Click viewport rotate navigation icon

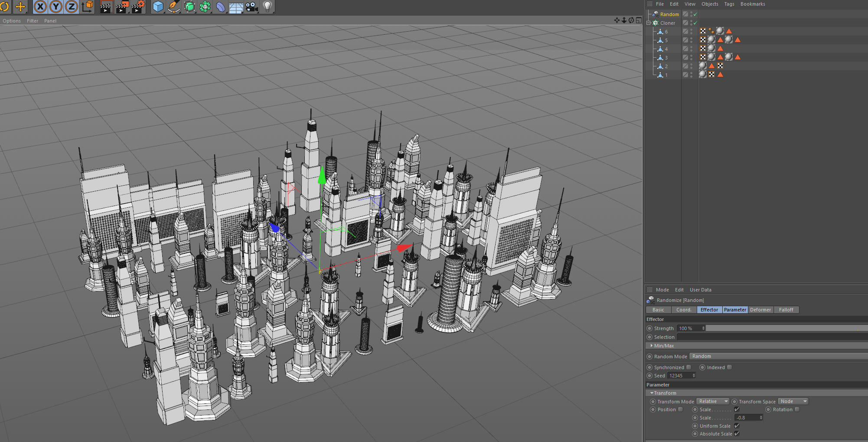[x=631, y=20]
